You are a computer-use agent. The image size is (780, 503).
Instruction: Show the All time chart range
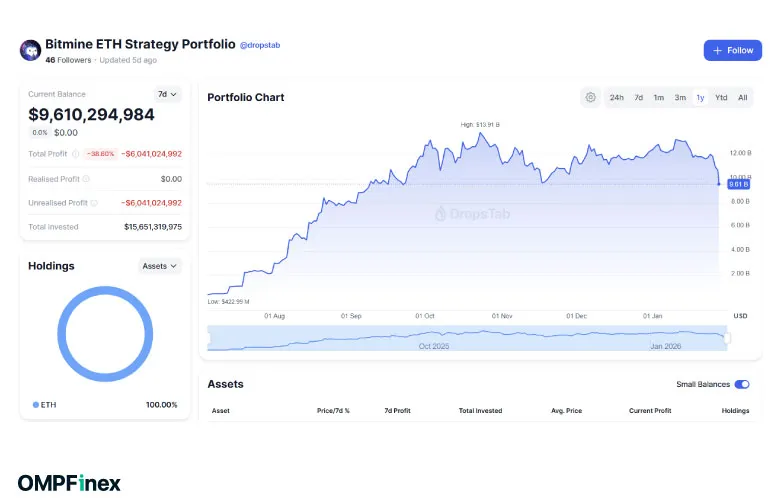tap(742, 97)
